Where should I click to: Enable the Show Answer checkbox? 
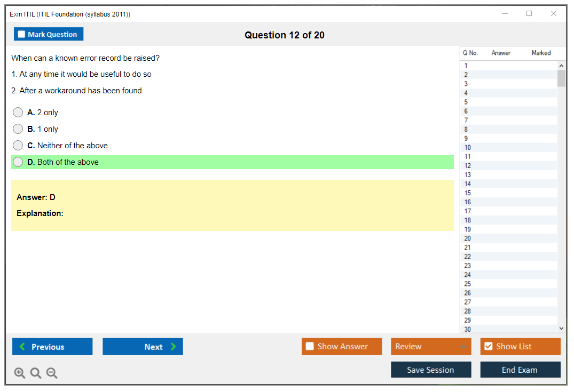[310, 347]
